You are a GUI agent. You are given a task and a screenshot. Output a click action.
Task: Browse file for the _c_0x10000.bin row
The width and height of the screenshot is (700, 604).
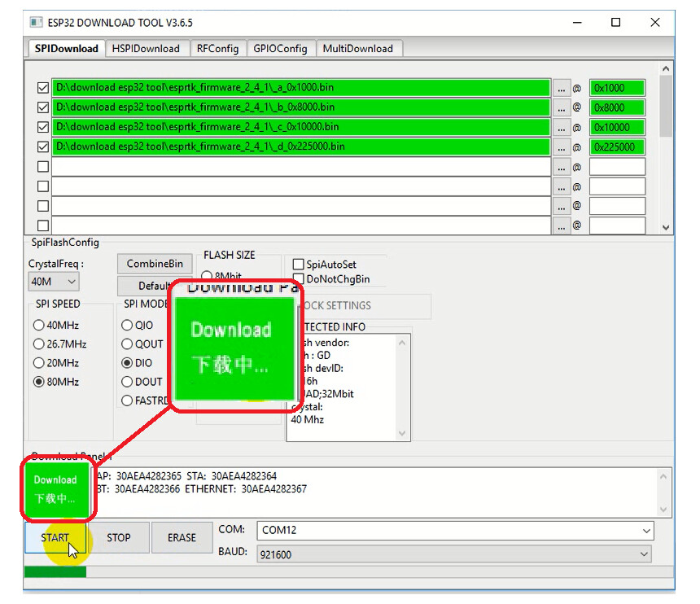tap(561, 127)
